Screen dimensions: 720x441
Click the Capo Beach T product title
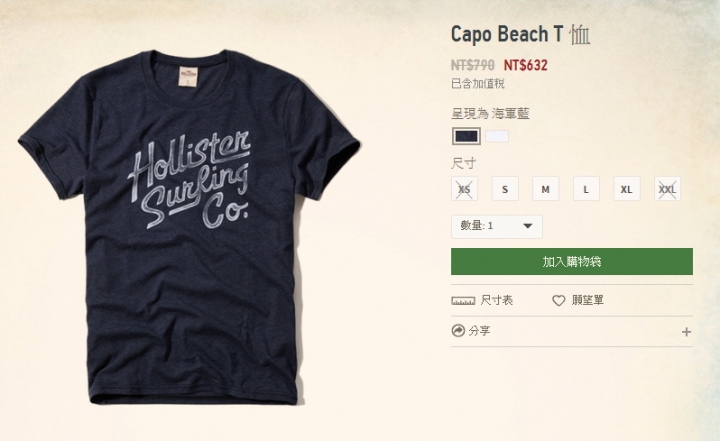pos(520,34)
